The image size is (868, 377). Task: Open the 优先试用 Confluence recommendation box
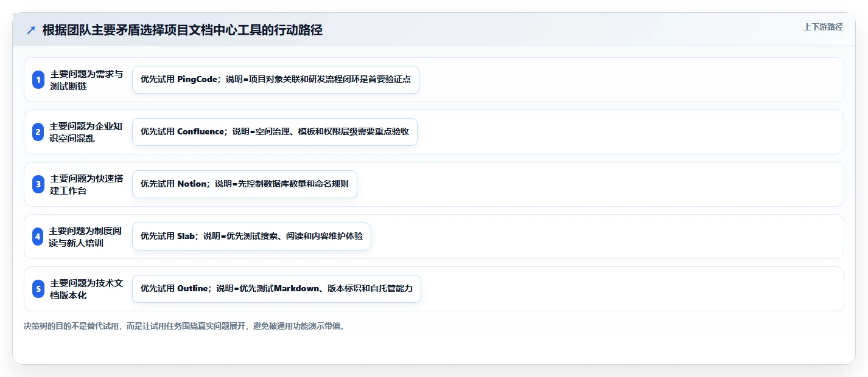point(275,132)
